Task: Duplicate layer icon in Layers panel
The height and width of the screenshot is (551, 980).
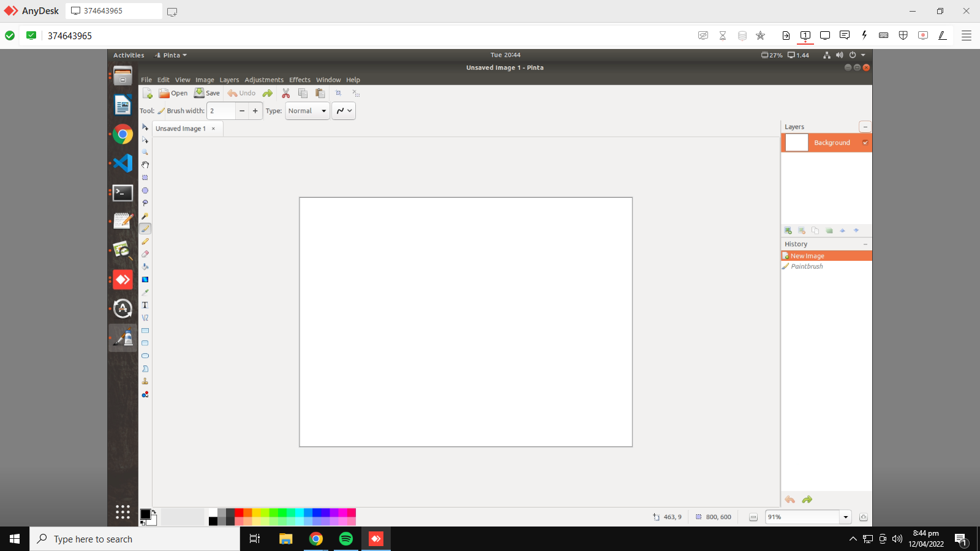Action: [815, 230]
